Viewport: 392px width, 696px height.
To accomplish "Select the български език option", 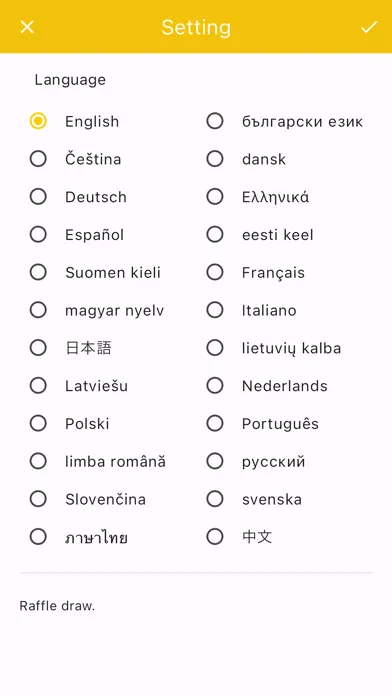I will point(215,121).
